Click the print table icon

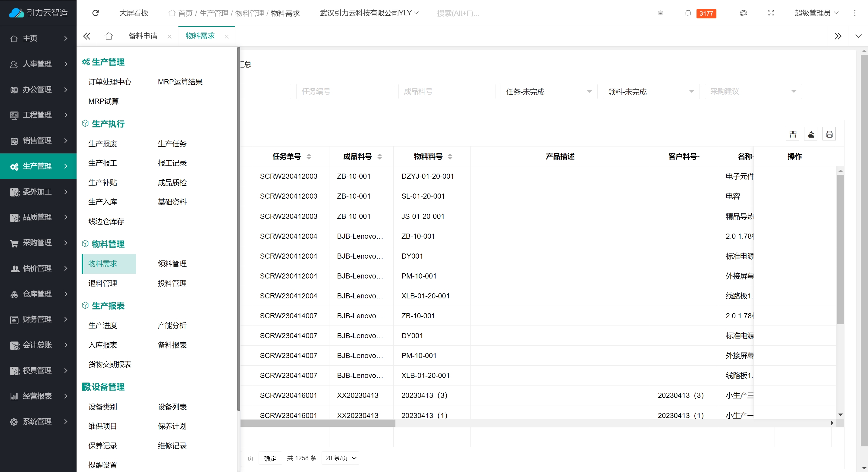pos(829,134)
